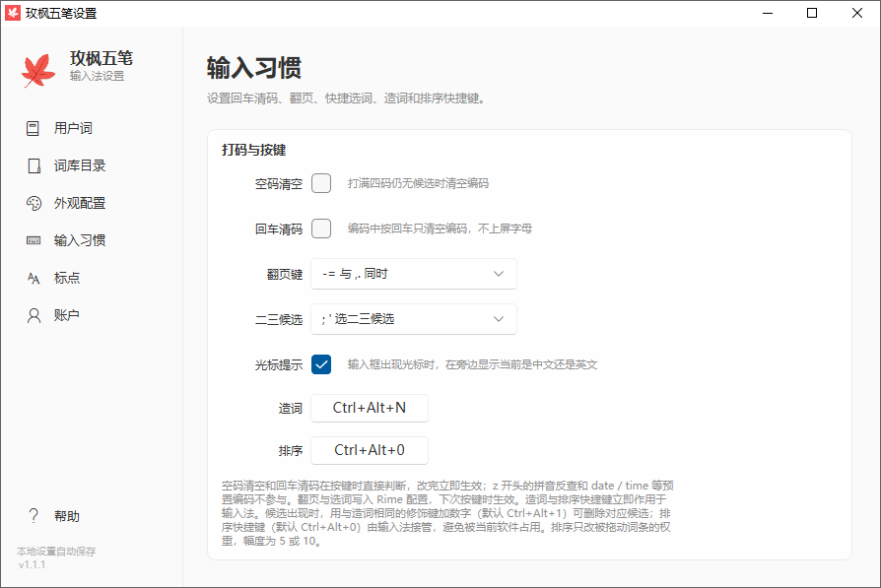This screenshot has width=881, height=588.
Task: Click the page subtitle 设置回车清码、翻页
Action: (346, 98)
